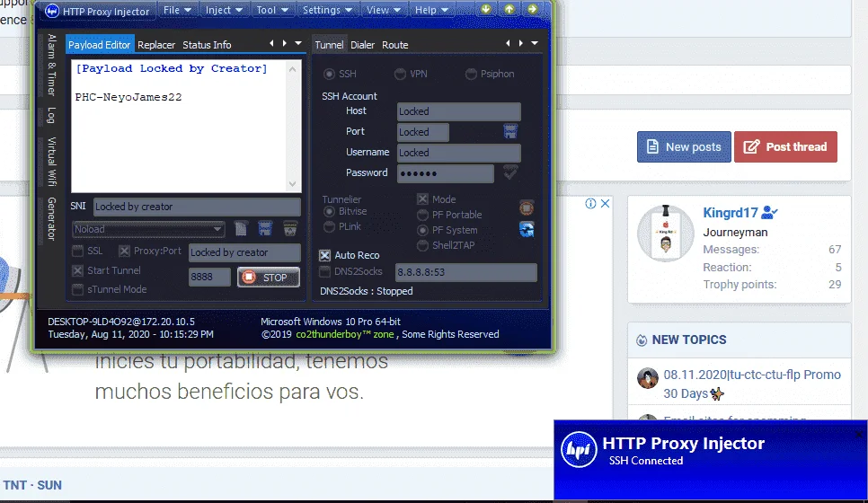Open the Virtual Wifi side tab
Screen dimensions: 868x503
(51, 161)
